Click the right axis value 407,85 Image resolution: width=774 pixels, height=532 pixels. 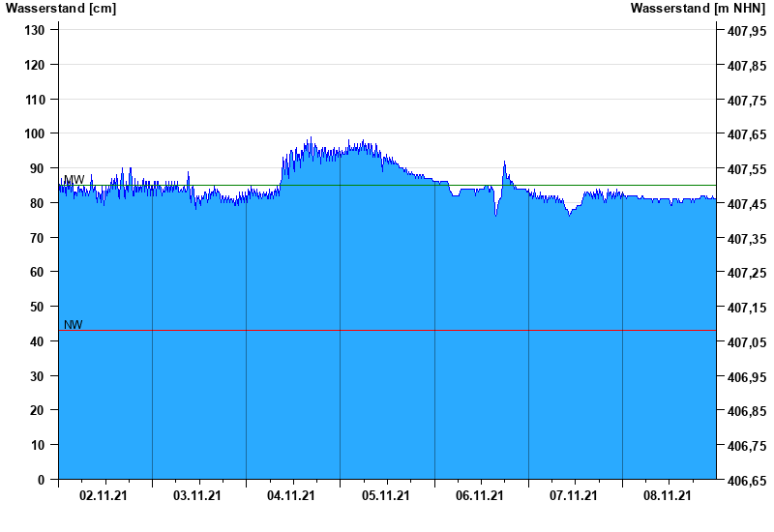coord(747,66)
